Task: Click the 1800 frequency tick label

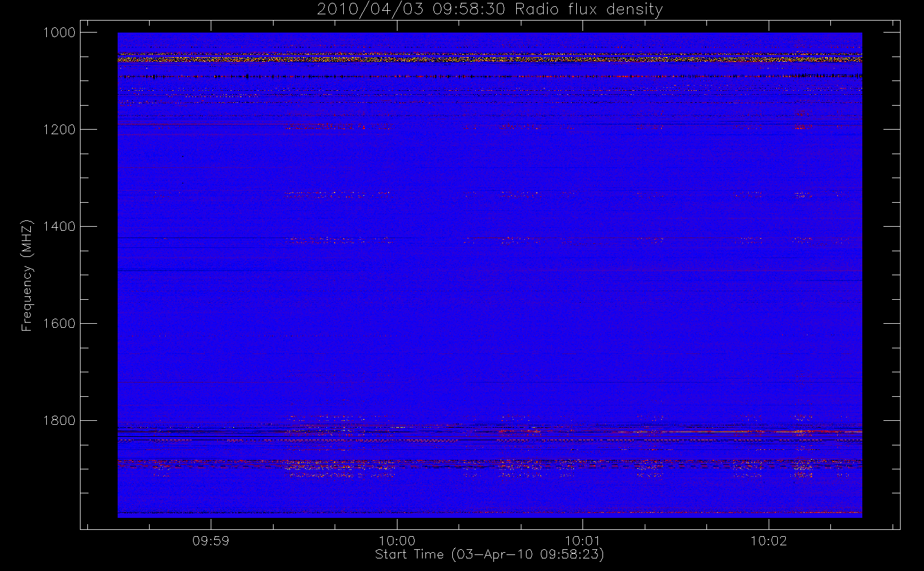Action: coord(59,421)
